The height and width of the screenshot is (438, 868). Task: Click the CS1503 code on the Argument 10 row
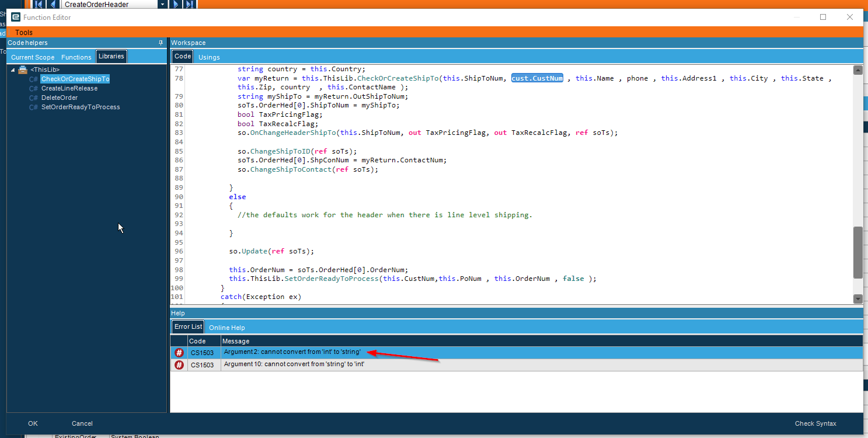click(x=202, y=364)
